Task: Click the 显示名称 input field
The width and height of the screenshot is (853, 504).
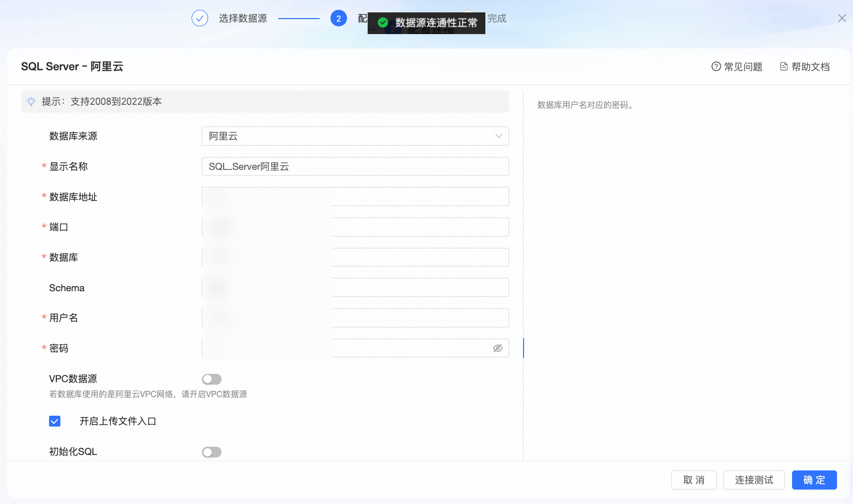Action: [x=355, y=166]
